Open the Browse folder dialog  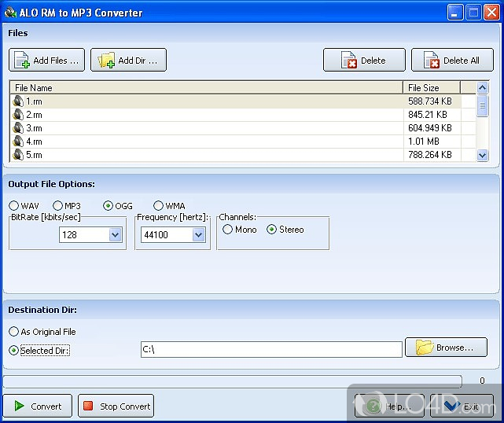pos(446,348)
